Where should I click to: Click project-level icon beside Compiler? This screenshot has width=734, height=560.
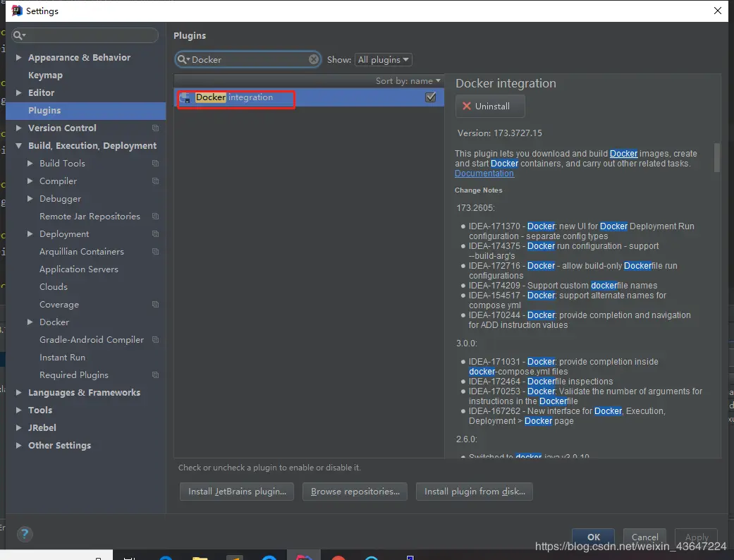(x=155, y=181)
